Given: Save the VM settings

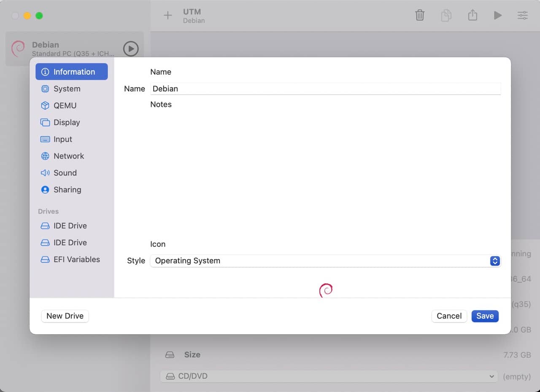Looking at the screenshot, I should point(485,316).
